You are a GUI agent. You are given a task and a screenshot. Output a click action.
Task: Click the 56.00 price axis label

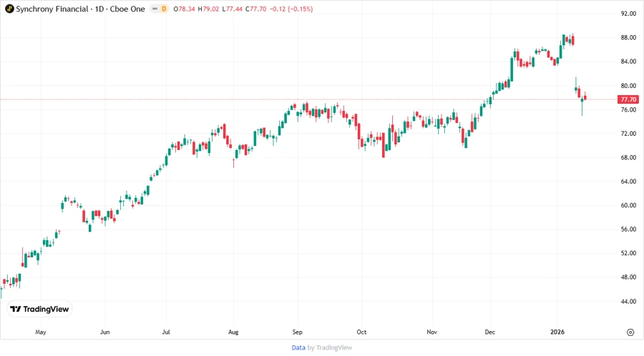(x=628, y=229)
